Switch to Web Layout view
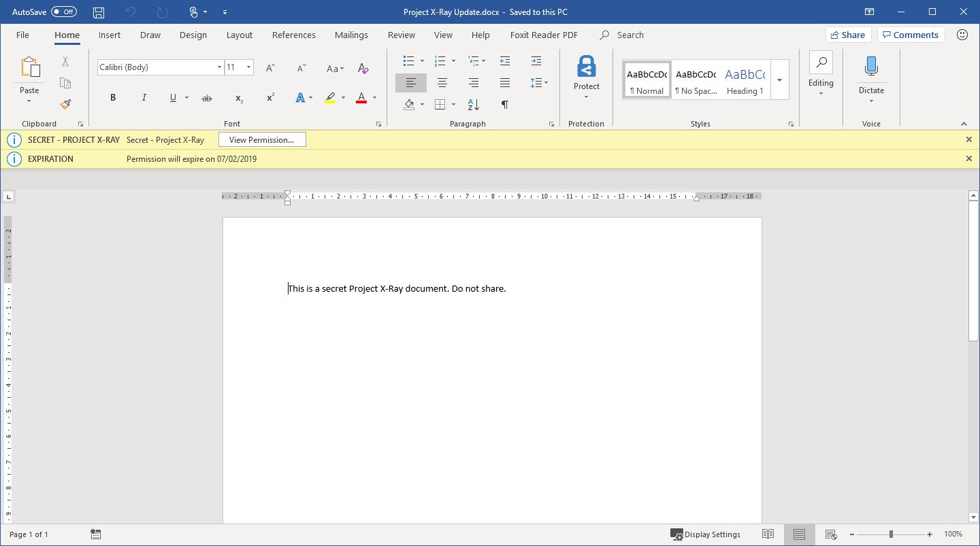980x546 pixels. point(830,534)
